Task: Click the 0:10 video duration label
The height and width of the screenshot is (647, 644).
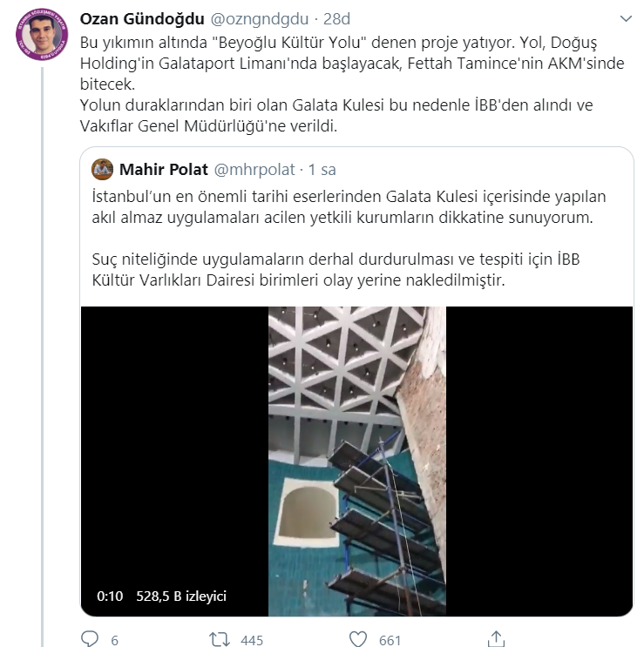Action: (x=110, y=596)
